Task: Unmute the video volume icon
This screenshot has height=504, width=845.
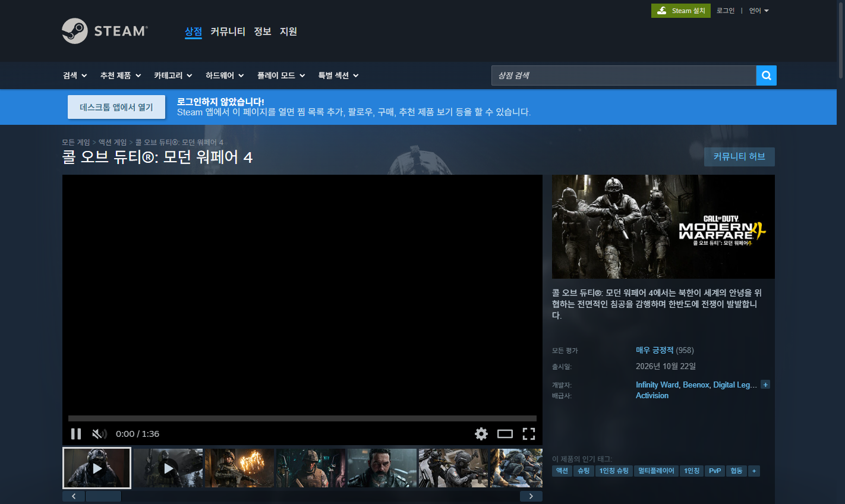Action: point(99,434)
